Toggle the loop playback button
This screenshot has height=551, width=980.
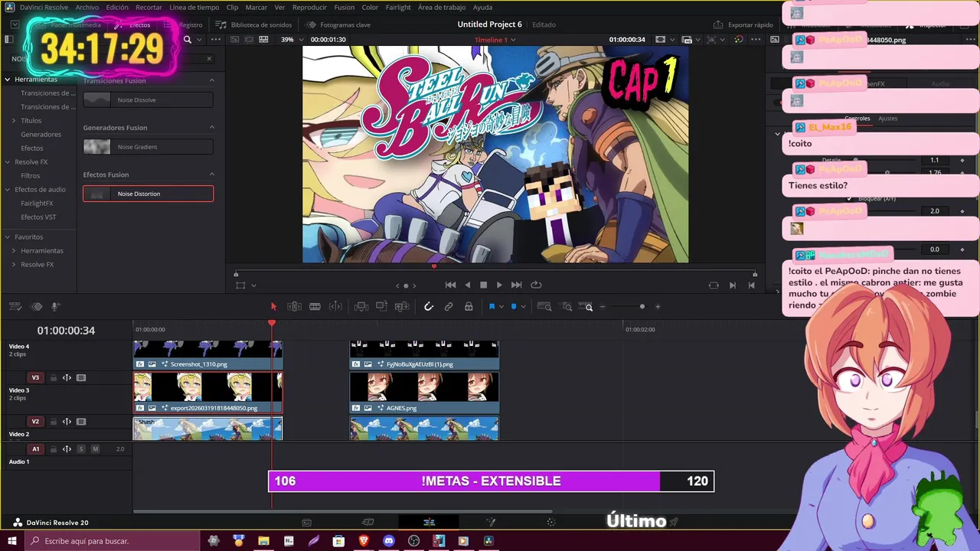[x=536, y=285]
